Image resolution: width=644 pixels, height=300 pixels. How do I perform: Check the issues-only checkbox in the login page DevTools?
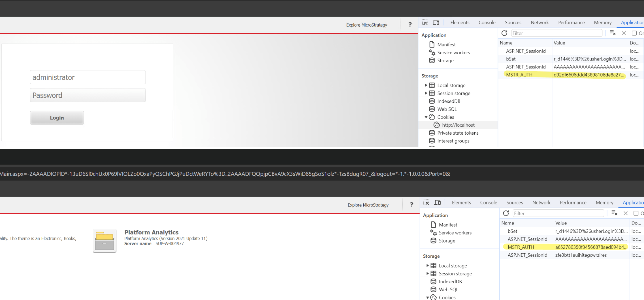634,33
